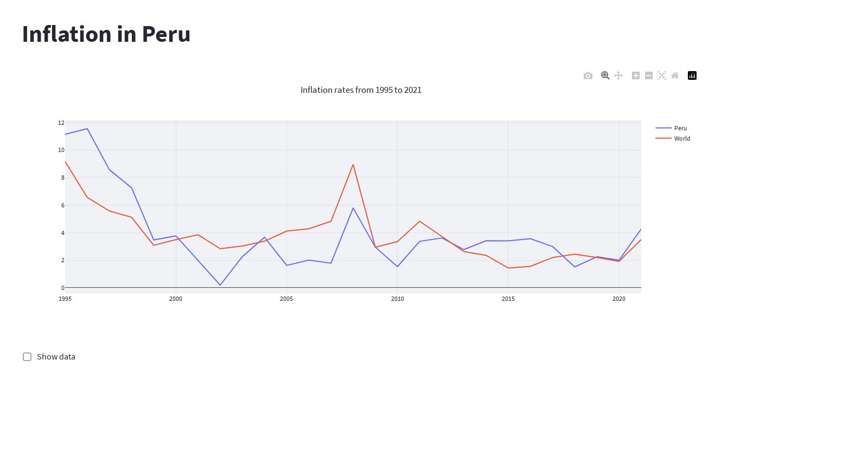The height and width of the screenshot is (454, 868).
Task: Enable the Show data checkbox
Action: point(27,357)
